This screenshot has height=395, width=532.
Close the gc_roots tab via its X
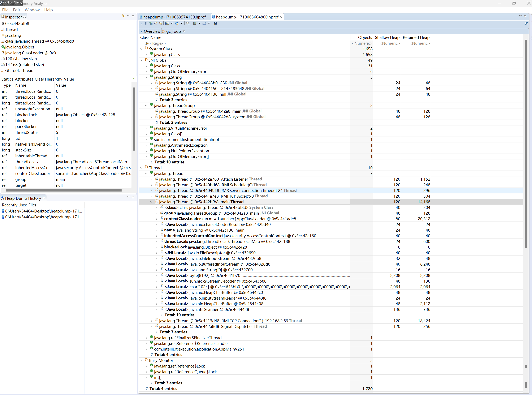pos(184,31)
